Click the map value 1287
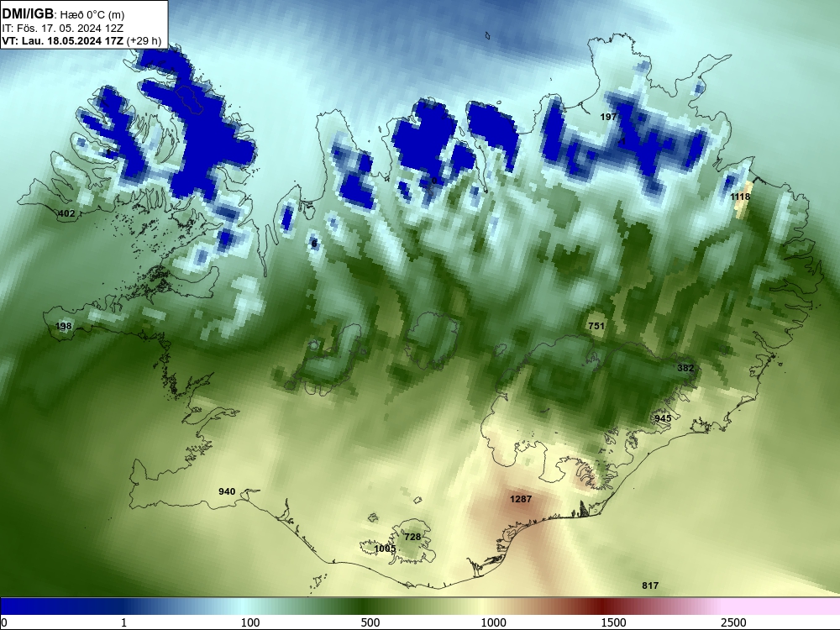 (x=521, y=499)
